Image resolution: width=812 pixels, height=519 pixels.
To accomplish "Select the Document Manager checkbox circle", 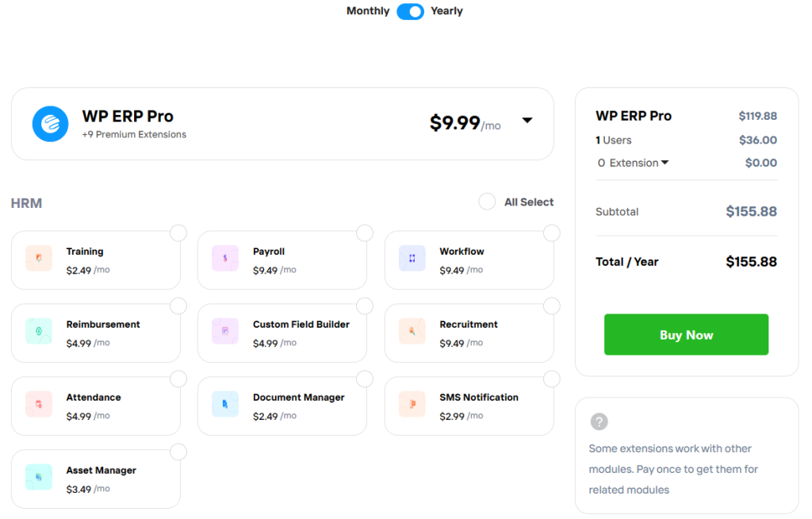I will [x=365, y=379].
